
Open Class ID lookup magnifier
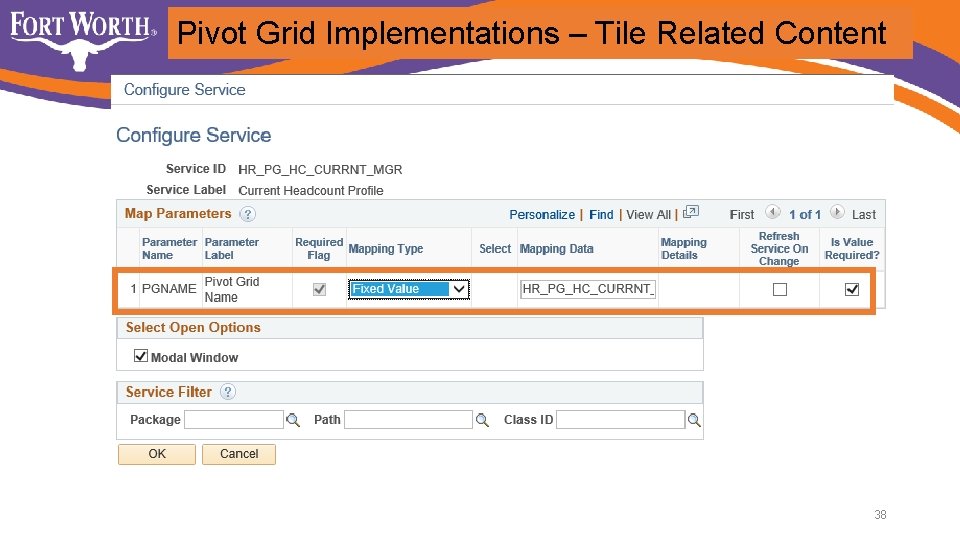694,420
